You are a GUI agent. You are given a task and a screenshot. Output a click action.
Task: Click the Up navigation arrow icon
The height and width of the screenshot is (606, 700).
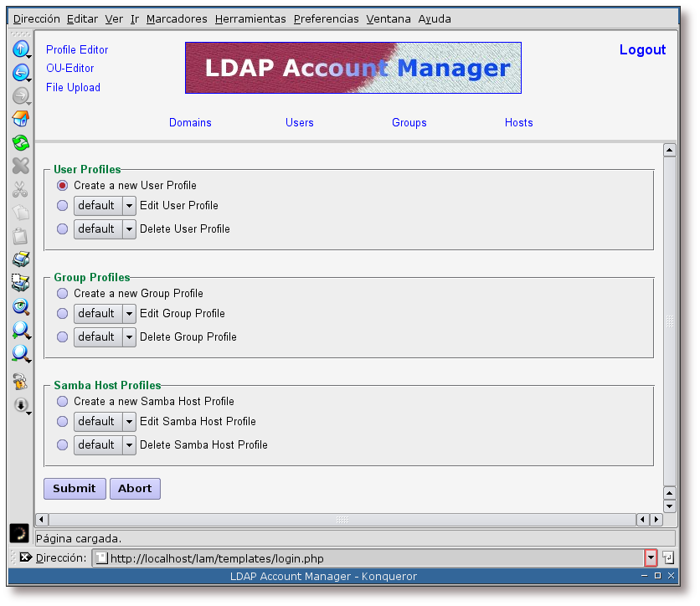click(x=20, y=49)
